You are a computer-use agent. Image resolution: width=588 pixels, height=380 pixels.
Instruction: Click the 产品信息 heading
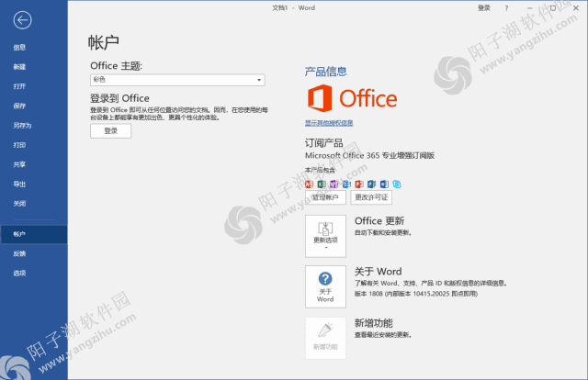click(326, 72)
